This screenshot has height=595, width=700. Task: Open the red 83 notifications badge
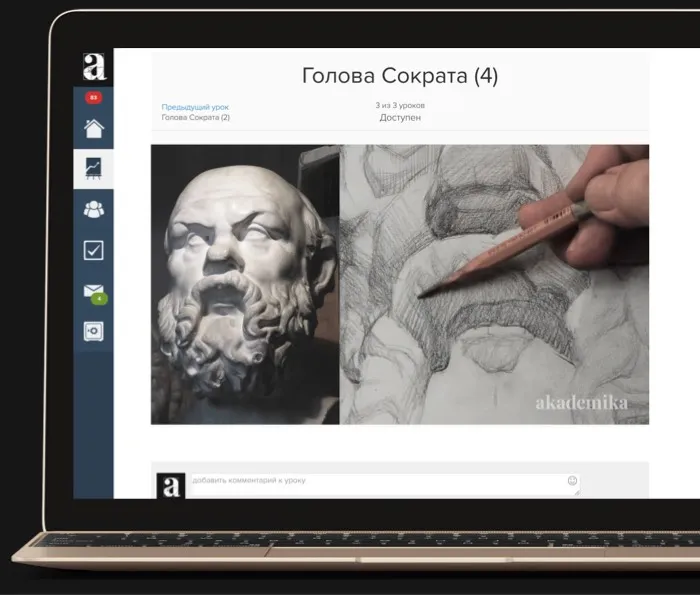[93, 98]
